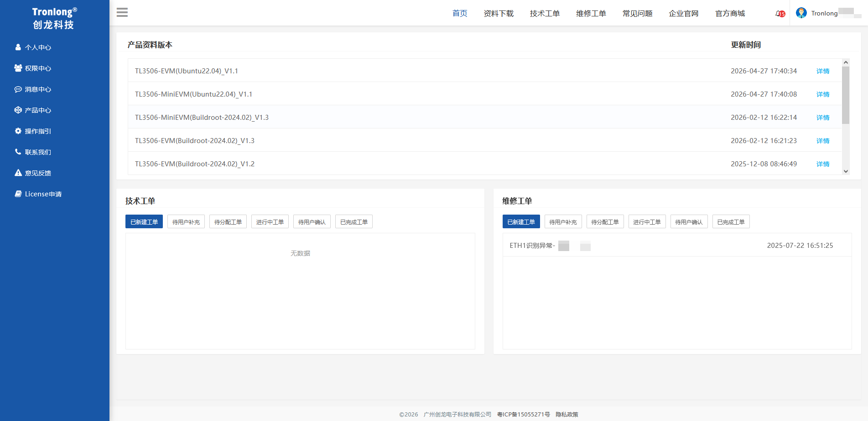Click the 2025-12-08 08:46:49 update time
868x421 pixels.
(x=764, y=164)
